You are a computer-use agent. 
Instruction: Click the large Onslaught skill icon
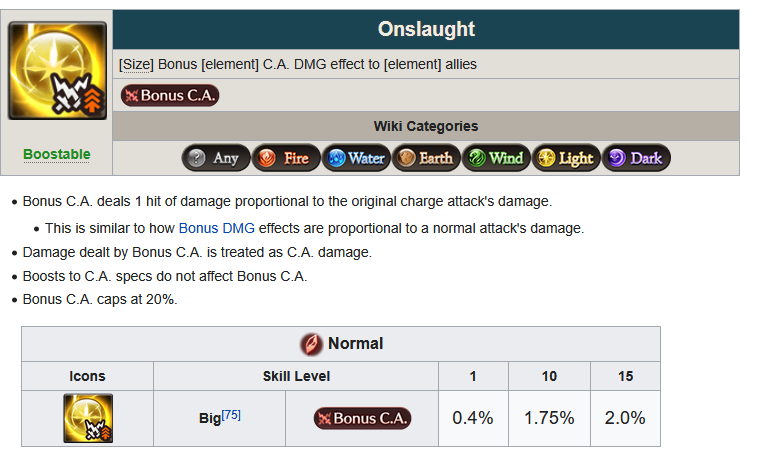coord(57,71)
